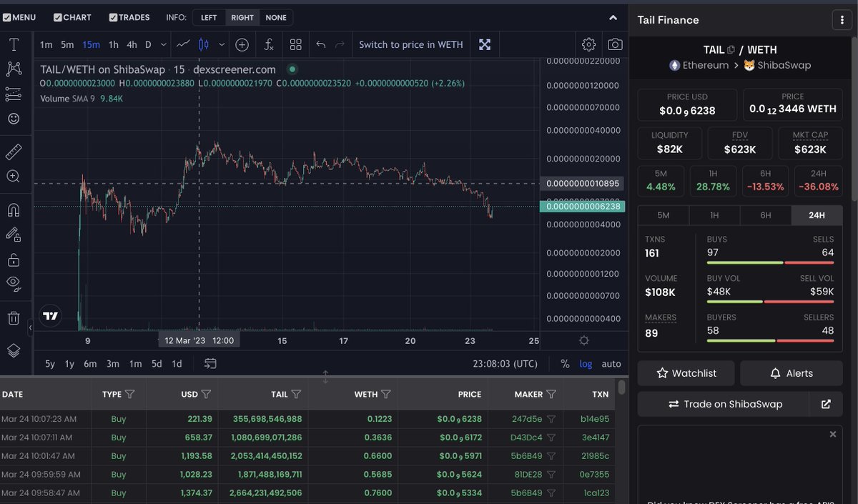858x504 pixels.
Task: Uncheck the CHART checkbox
Action: click(x=58, y=17)
